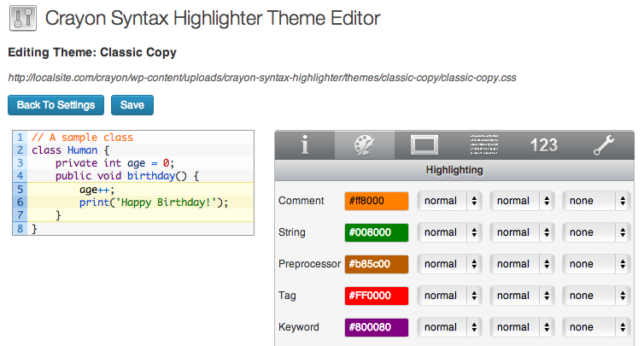Open Keyword none decoration dropdown

click(596, 327)
